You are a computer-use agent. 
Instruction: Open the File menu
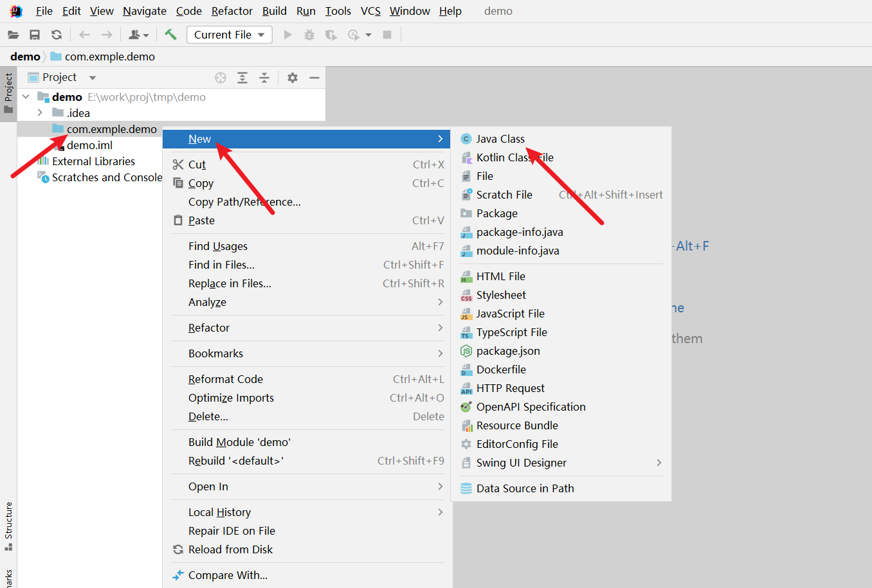(44, 11)
